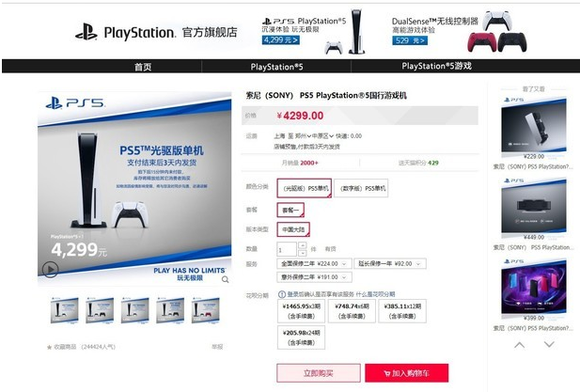Click the magnifier zoom icon on product image

225,279
